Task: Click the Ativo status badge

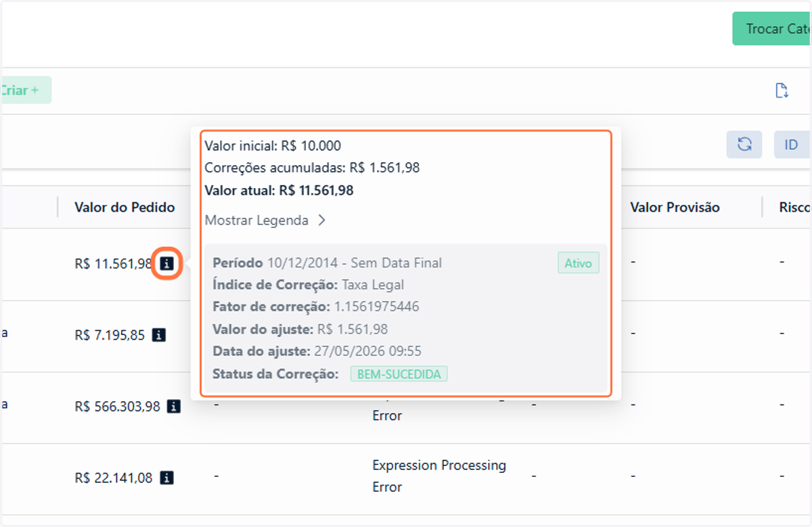Action: (579, 263)
